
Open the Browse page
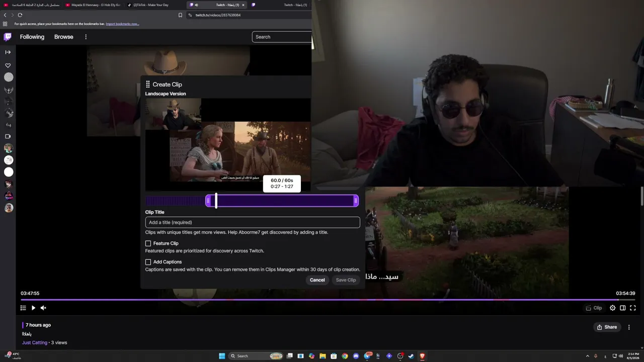click(64, 37)
